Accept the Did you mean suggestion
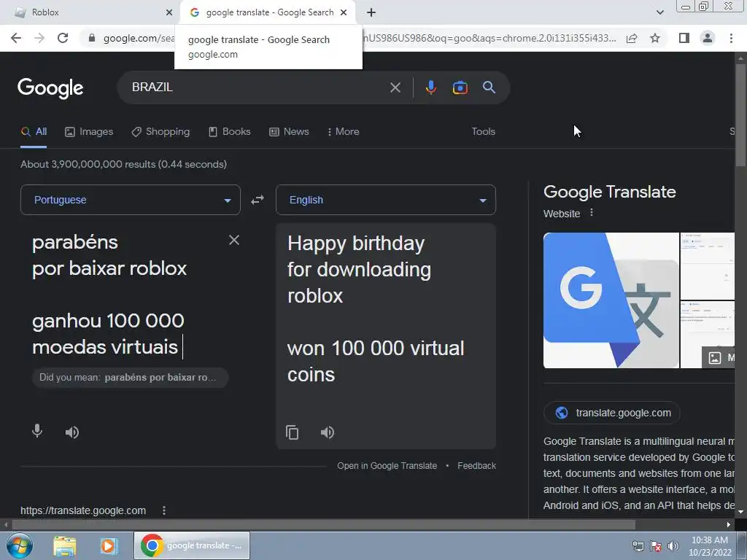Image resolution: width=747 pixels, height=560 pixels. click(x=131, y=378)
